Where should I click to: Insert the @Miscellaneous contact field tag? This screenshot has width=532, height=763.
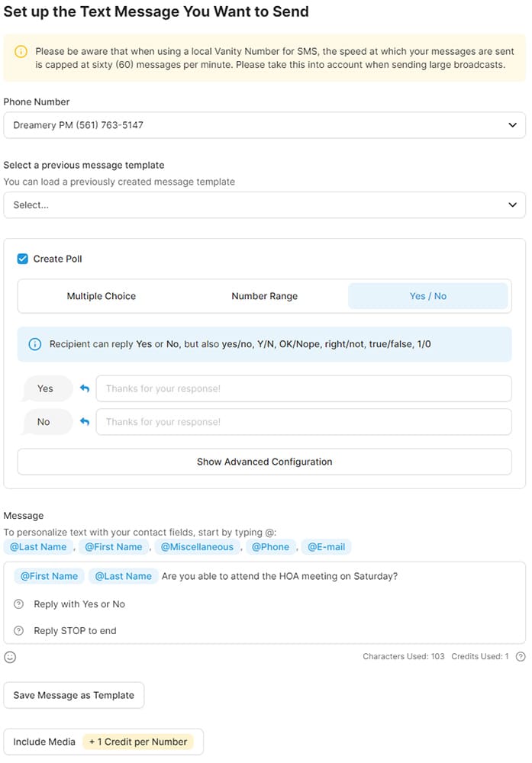click(x=197, y=547)
